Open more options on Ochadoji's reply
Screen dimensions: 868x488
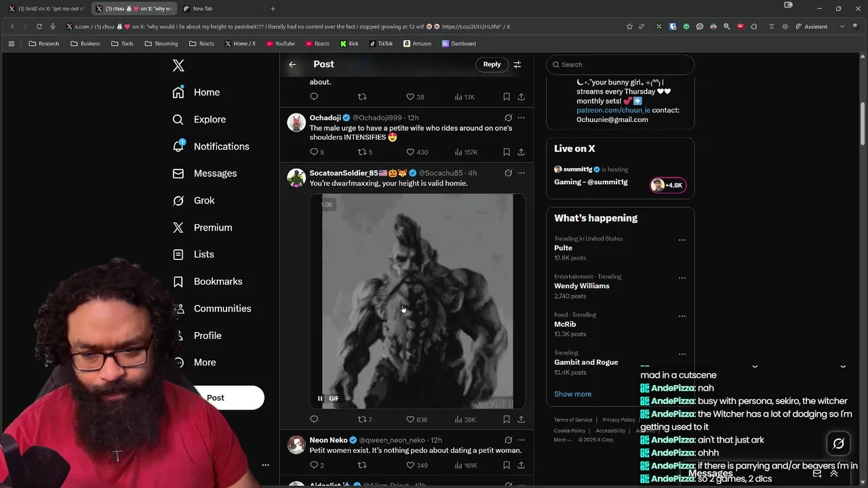pyautogui.click(x=521, y=117)
